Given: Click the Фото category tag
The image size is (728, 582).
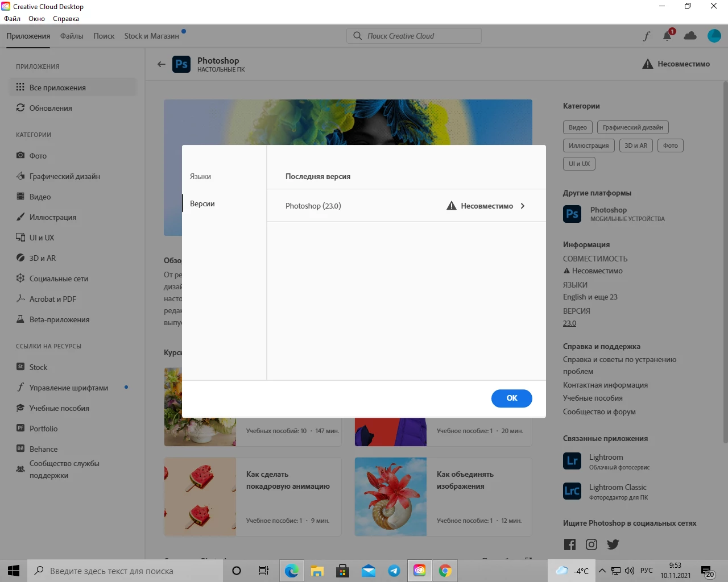Looking at the screenshot, I should tap(671, 145).
